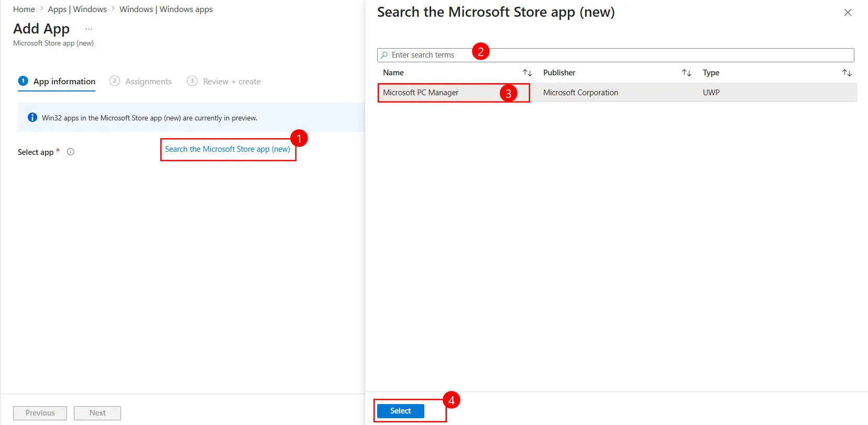
Task: Sort results by the Publisher column arrows
Action: 686,73
